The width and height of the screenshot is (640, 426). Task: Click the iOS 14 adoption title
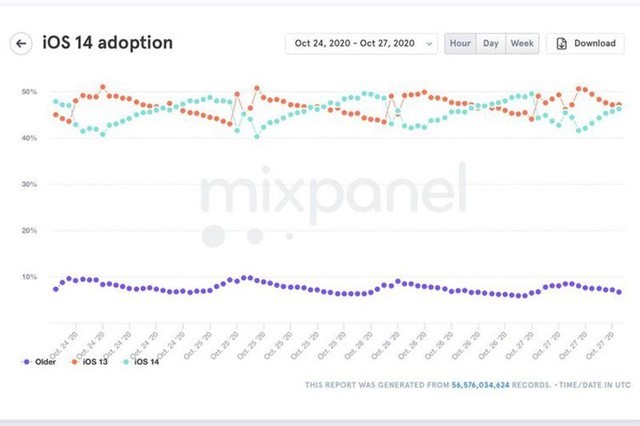pyautogui.click(x=108, y=42)
